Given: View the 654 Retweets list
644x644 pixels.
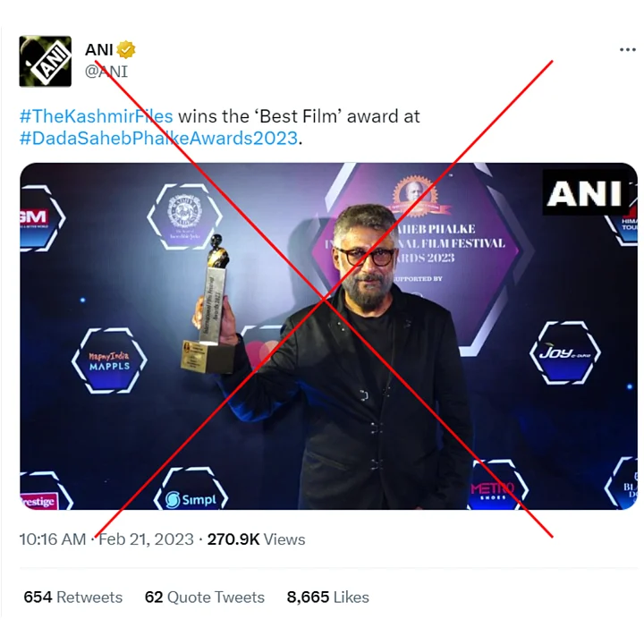Looking at the screenshot, I should 73,597.
